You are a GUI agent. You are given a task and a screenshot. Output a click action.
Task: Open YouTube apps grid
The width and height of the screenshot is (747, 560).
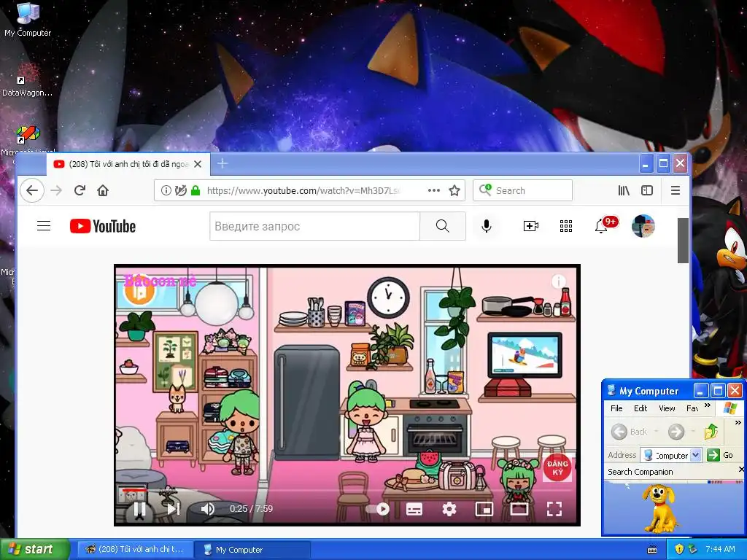566,226
